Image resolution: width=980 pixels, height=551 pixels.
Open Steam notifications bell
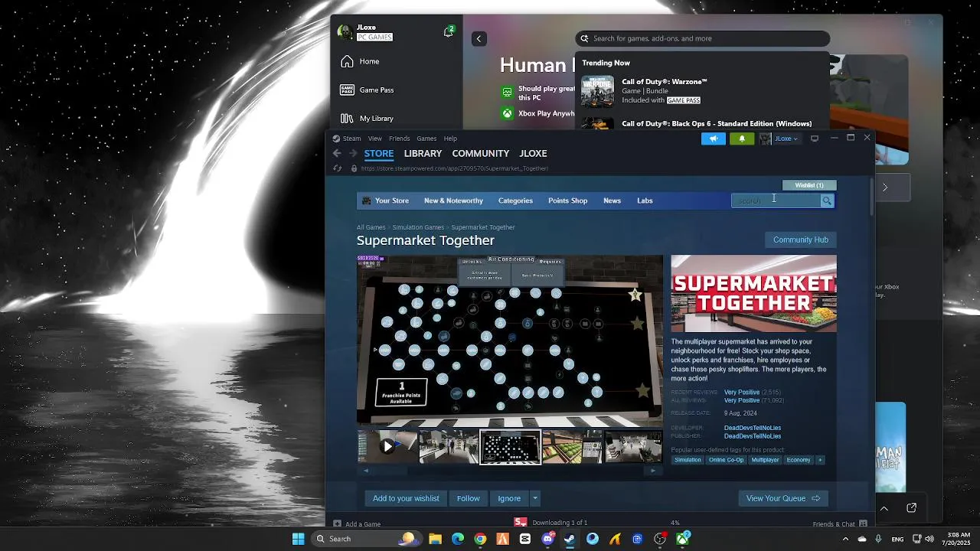[x=741, y=139]
